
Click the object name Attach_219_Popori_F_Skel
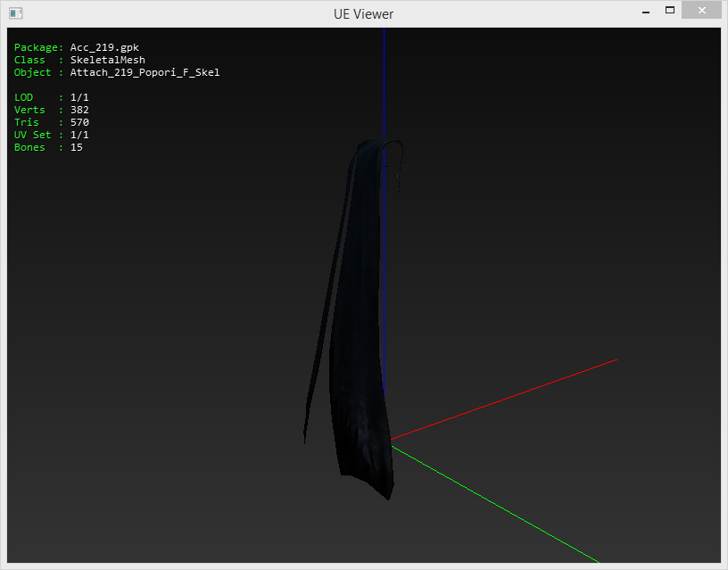coord(145,72)
